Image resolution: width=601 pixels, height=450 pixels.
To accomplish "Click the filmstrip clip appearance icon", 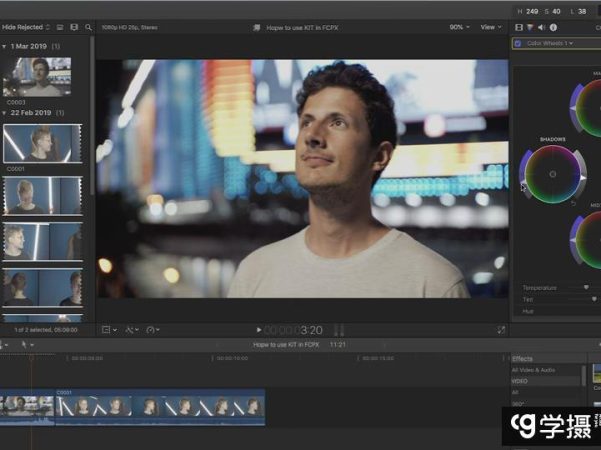I will [x=74, y=27].
